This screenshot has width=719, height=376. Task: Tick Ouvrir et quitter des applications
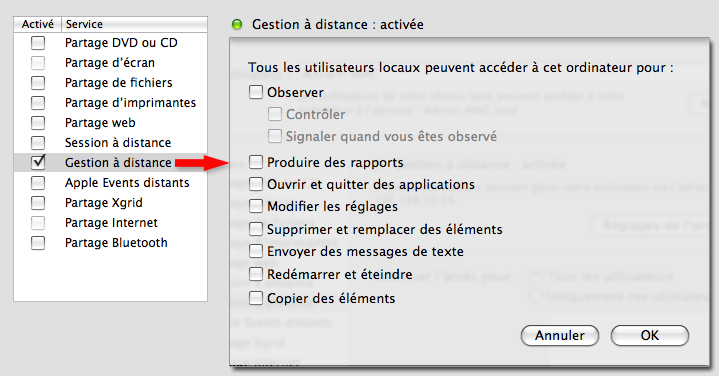point(256,184)
